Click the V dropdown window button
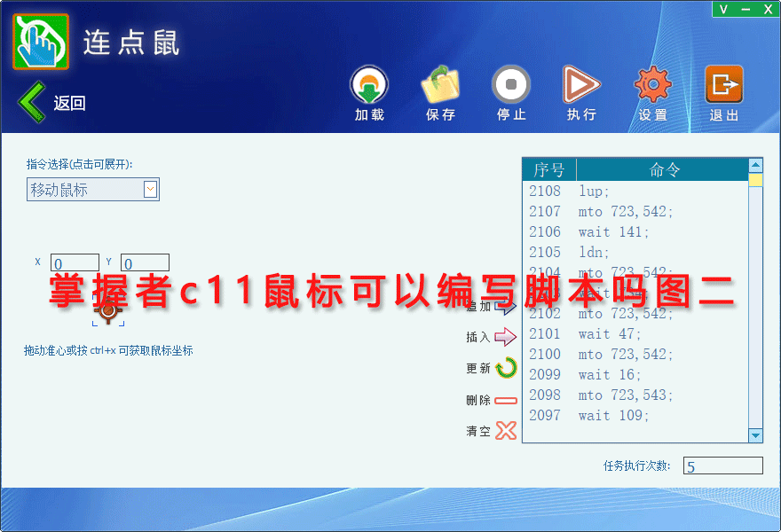 [723, 9]
